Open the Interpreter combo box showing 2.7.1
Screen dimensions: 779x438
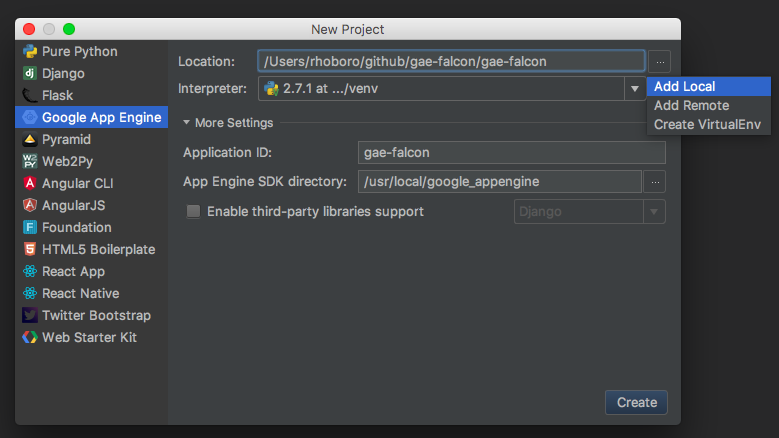(x=452, y=88)
